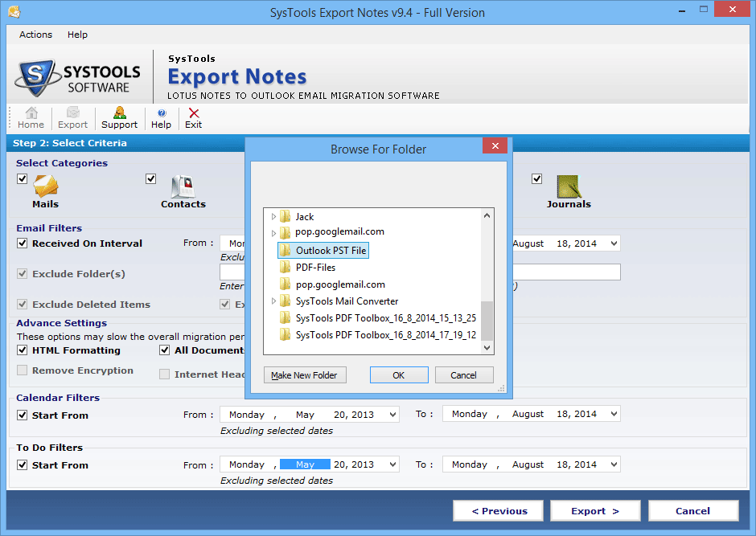Select the PDF-Files folder in tree
Image resolution: width=756 pixels, height=536 pixels.
315,268
